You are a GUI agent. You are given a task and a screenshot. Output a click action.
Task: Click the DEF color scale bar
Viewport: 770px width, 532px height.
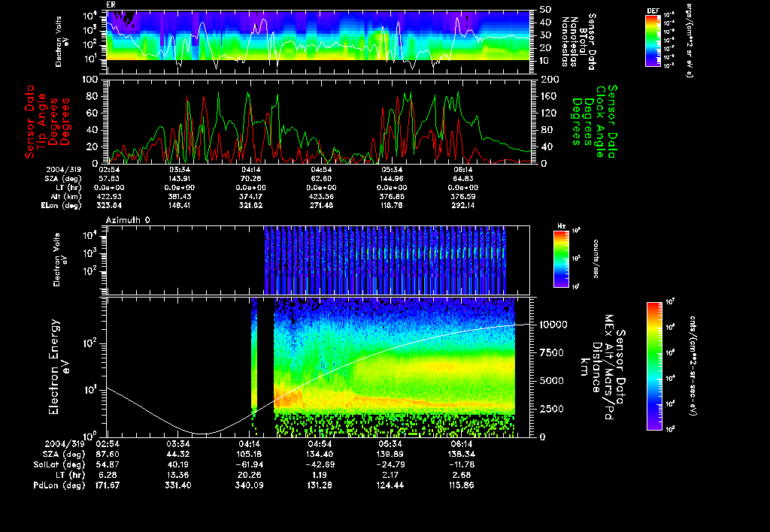653,41
